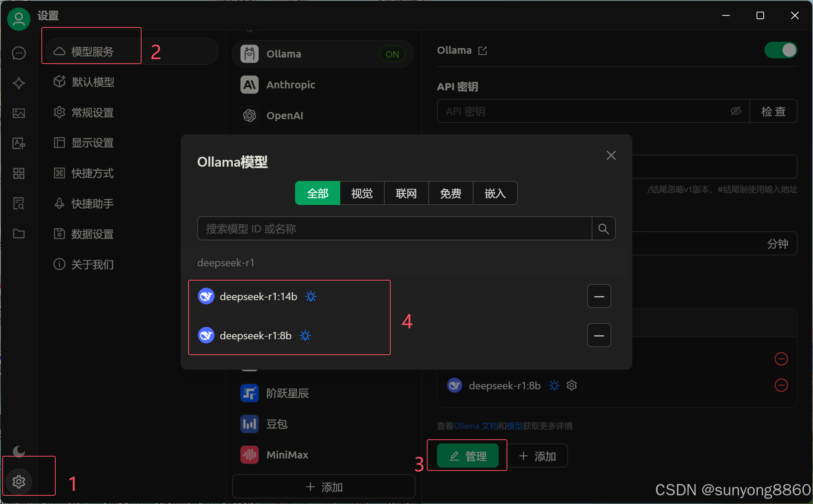Viewport: 813px width, 504px height.
Task: Click the agents sparkle sidebar icon
Action: 19,83
